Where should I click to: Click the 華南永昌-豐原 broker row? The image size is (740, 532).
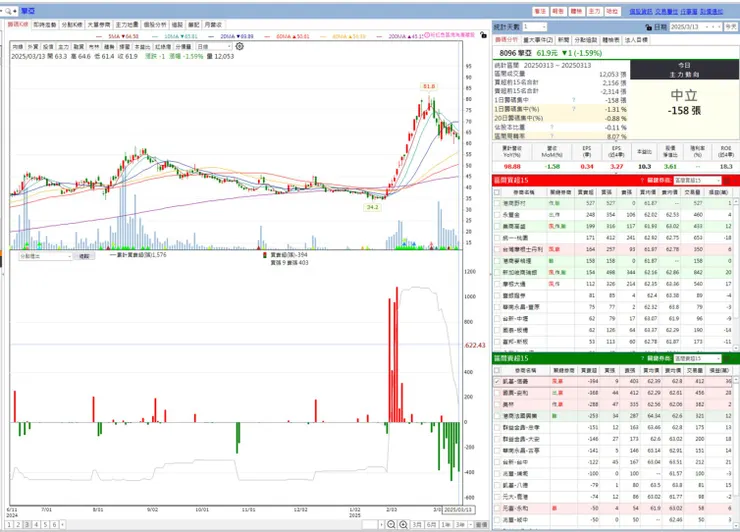pos(615,307)
